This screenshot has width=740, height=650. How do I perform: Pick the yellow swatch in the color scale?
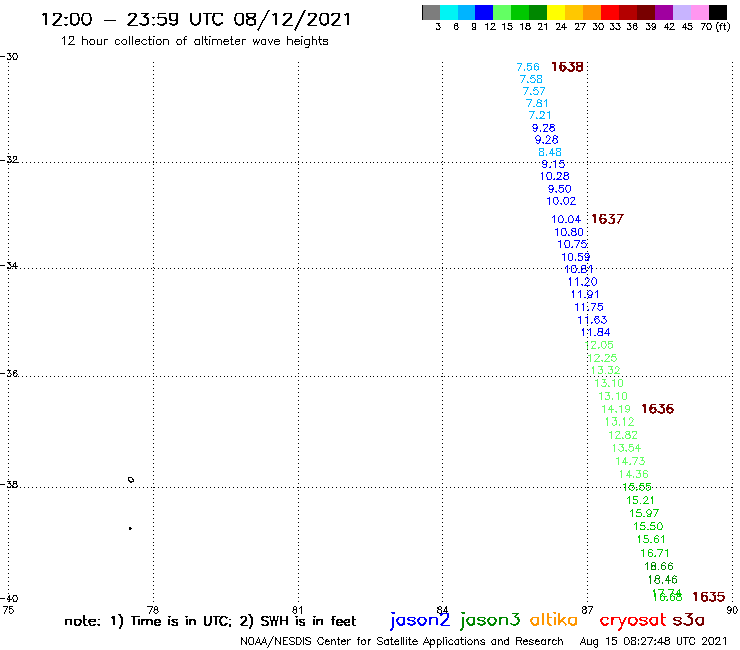click(556, 12)
